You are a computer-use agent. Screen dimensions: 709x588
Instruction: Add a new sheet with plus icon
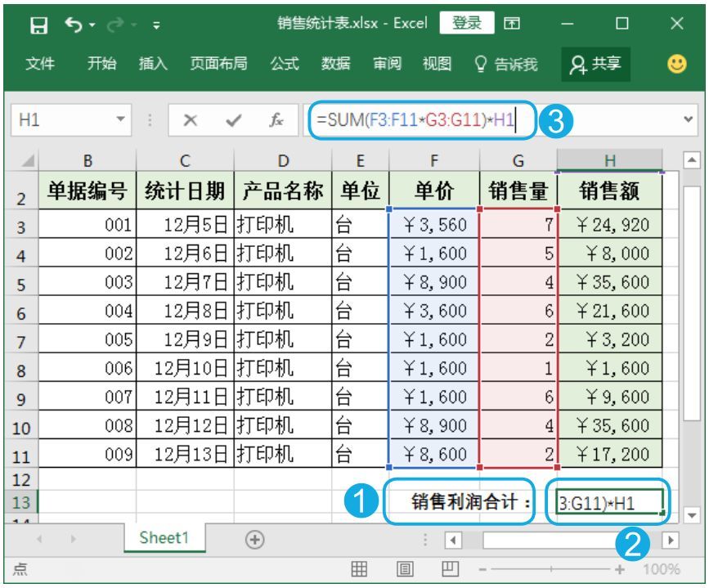tap(254, 540)
